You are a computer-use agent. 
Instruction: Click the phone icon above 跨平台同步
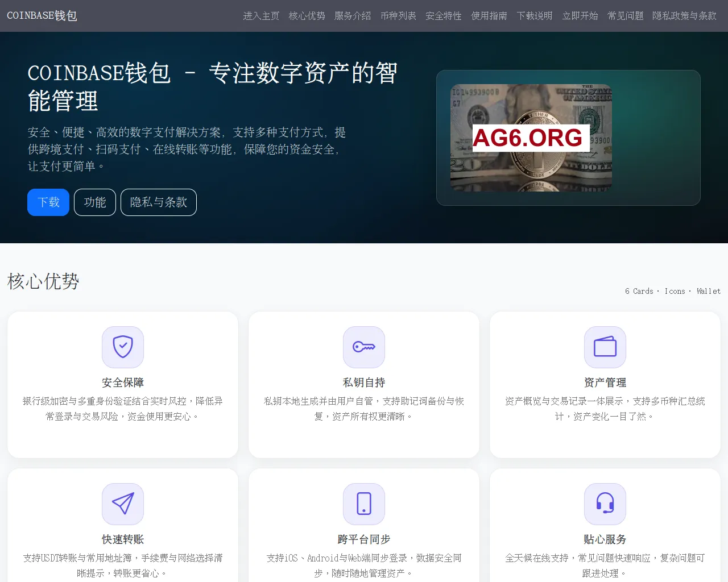[x=364, y=504]
